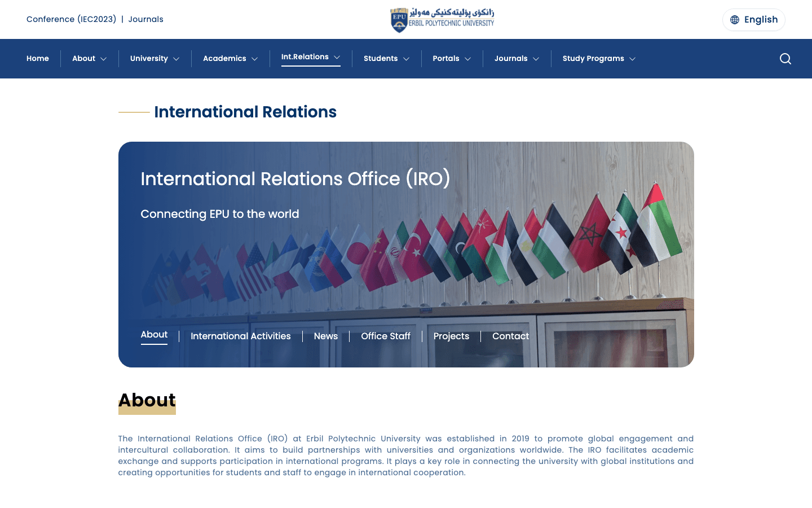The height and width of the screenshot is (508, 812).
Task: Switch to the Office Staff tab
Action: (x=386, y=336)
